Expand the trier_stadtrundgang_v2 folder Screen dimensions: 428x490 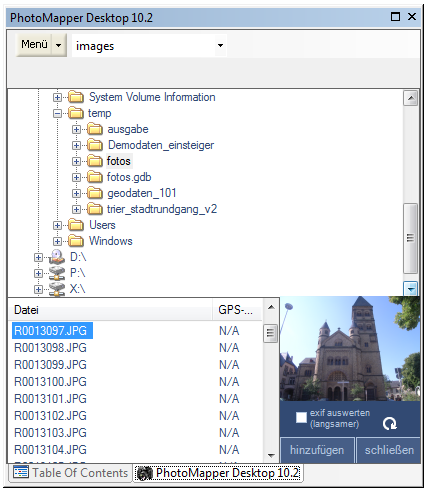click(x=76, y=209)
